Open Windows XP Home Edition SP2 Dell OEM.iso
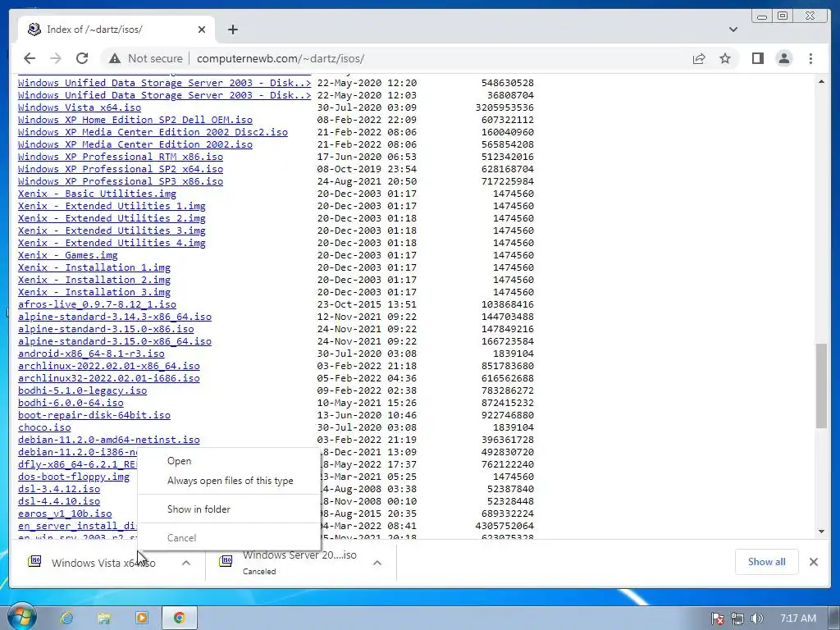Viewport: 840px width, 630px height. (135, 120)
